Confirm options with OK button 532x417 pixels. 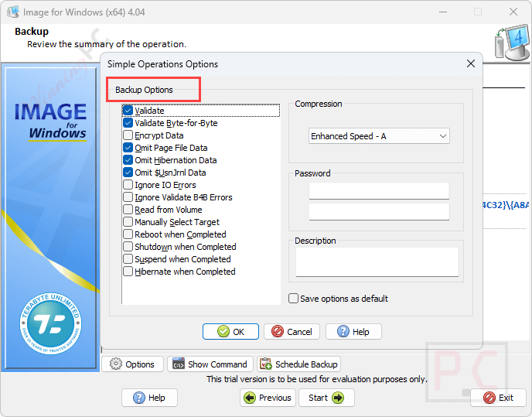click(x=230, y=331)
